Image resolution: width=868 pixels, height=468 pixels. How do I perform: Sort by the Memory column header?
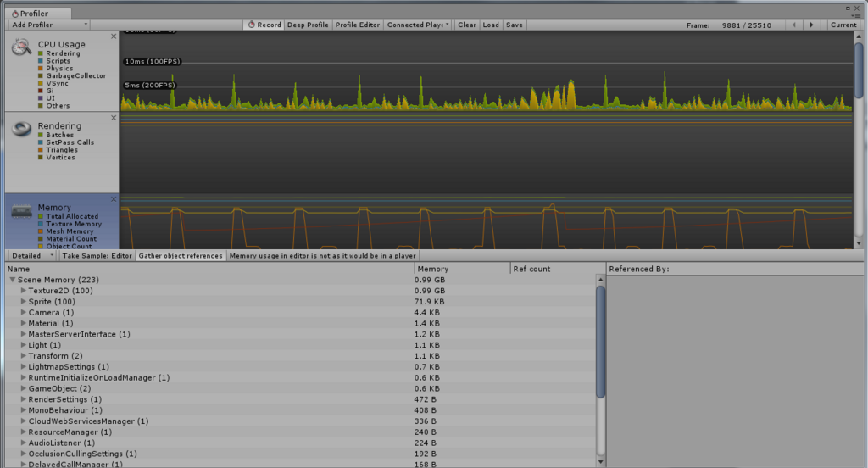point(462,269)
